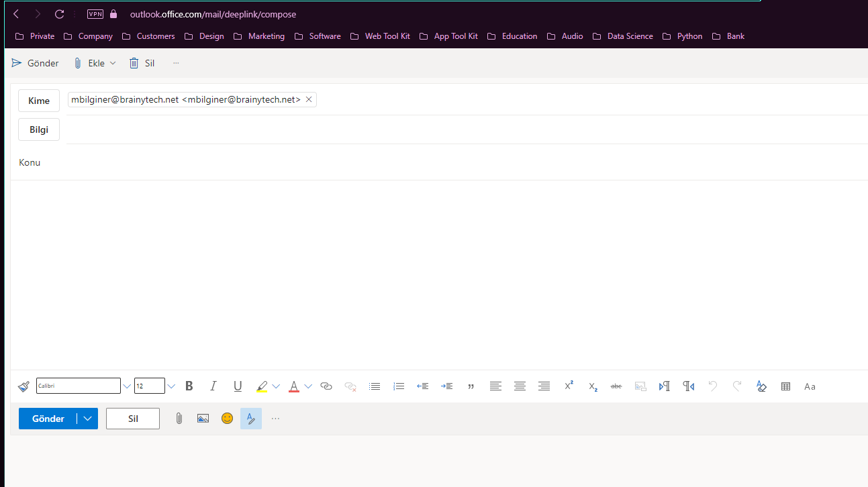
Task: Expand the font size dropdown
Action: [171, 386]
